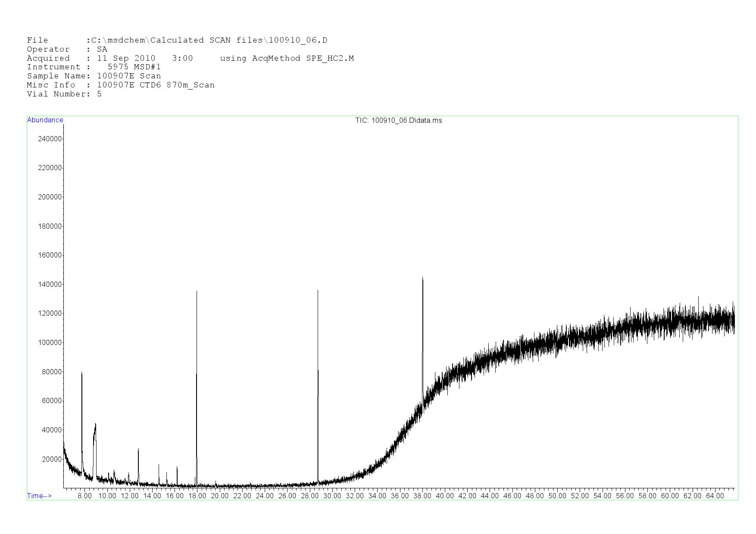The image size is (756, 534).
Task: Click the file path in the File line
Action: tap(209, 40)
